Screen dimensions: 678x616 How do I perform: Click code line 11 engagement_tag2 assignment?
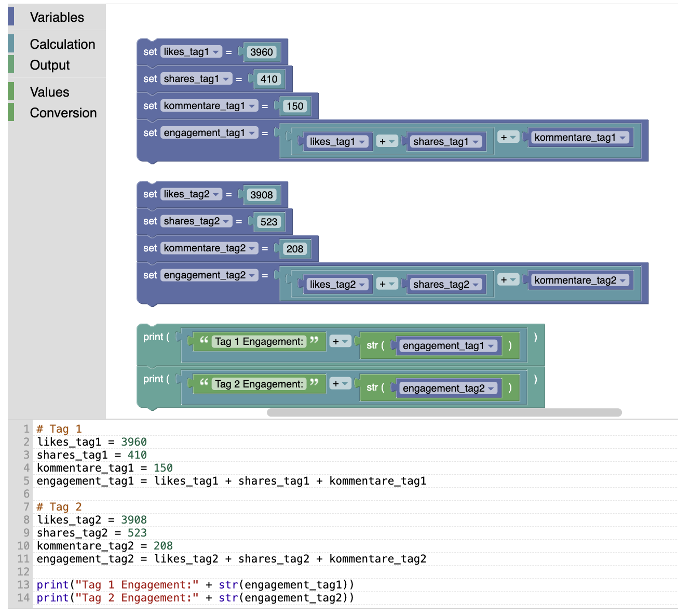click(x=231, y=559)
